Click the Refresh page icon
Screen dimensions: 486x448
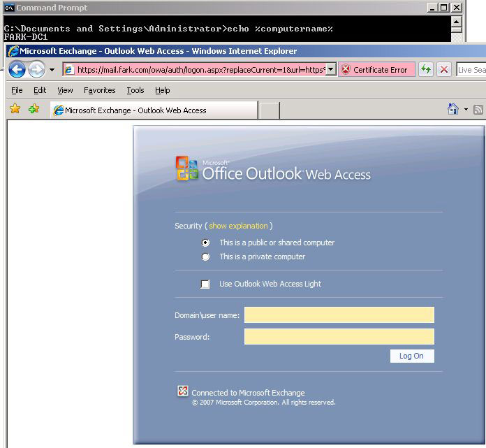pyautogui.click(x=425, y=70)
